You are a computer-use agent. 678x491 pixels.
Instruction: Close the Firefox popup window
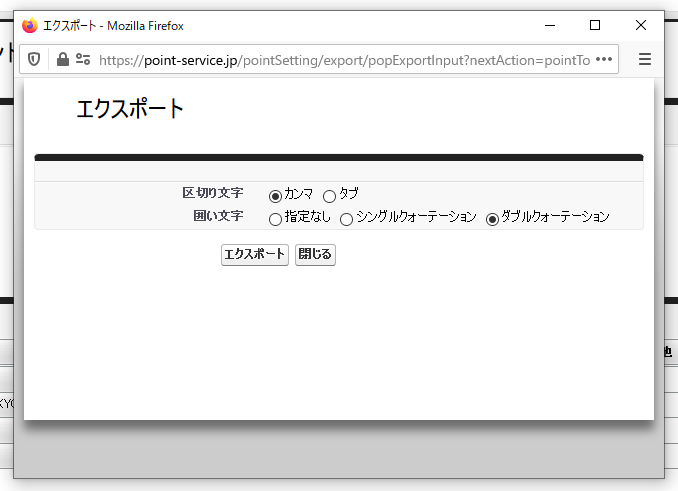click(x=641, y=26)
